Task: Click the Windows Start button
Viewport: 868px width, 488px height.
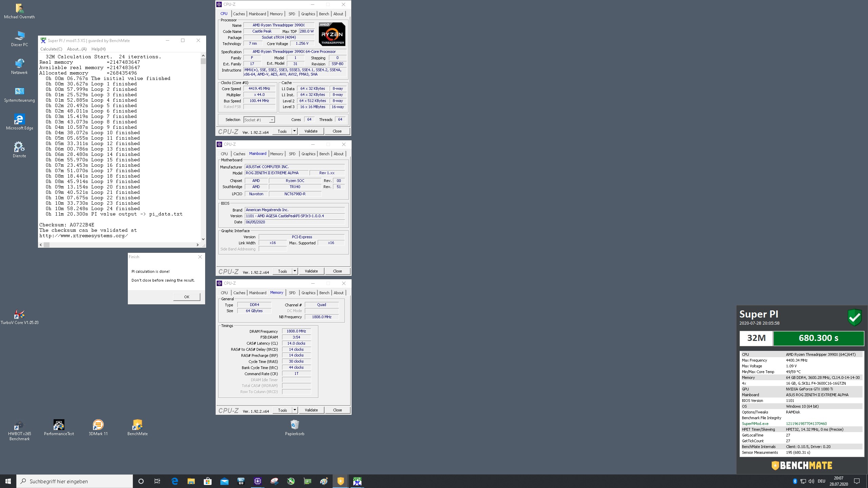Action: tap(8, 481)
